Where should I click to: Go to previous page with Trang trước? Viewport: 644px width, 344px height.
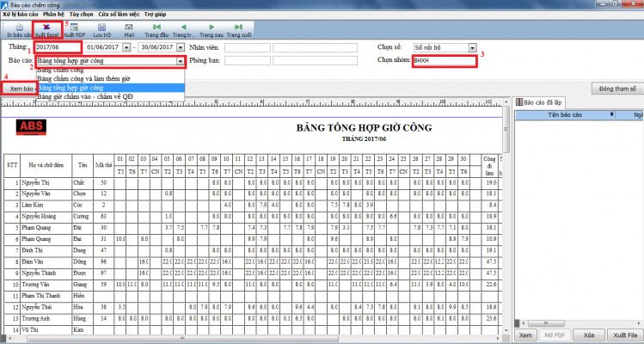[x=183, y=29]
